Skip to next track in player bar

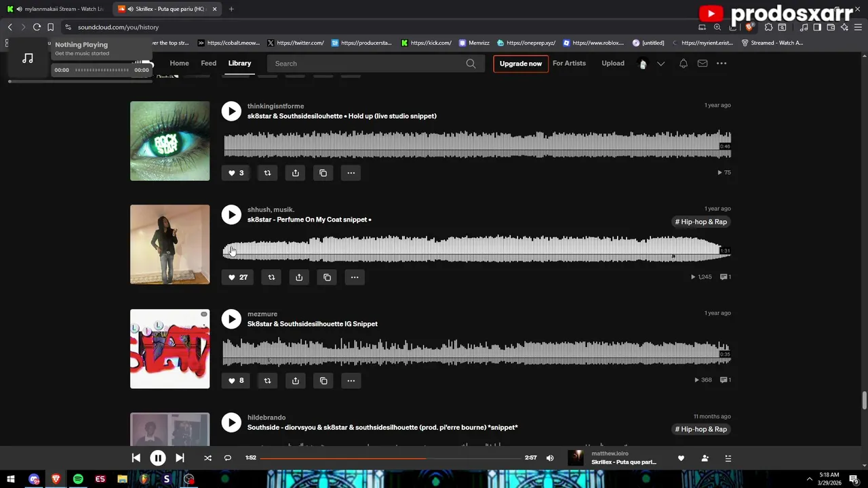[180, 458]
